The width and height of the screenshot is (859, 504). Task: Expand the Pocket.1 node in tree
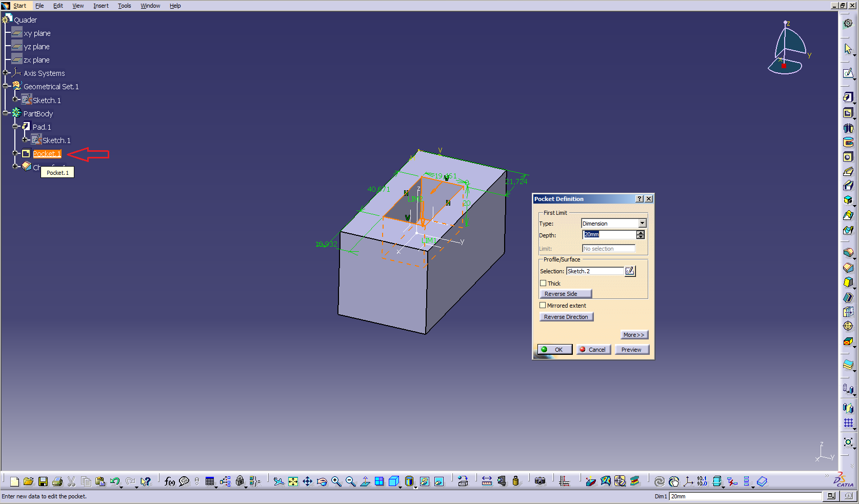click(15, 153)
